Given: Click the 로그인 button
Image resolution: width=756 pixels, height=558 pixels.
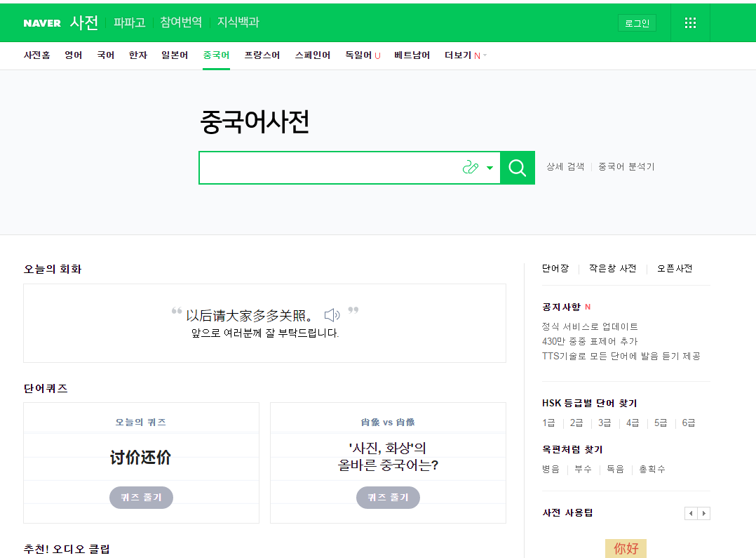Looking at the screenshot, I should pyautogui.click(x=636, y=22).
